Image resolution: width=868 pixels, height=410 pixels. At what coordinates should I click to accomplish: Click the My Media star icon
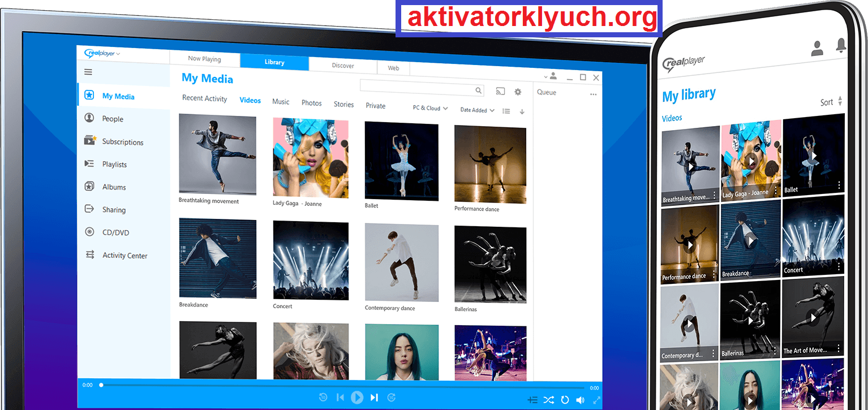pyautogui.click(x=89, y=95)
